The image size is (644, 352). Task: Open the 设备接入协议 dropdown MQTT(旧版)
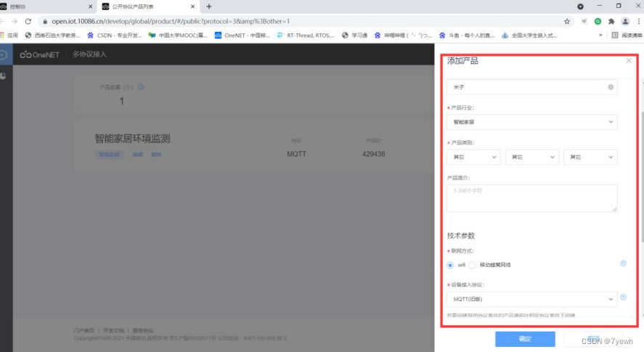pyautogui.click(x=532, y=299)
